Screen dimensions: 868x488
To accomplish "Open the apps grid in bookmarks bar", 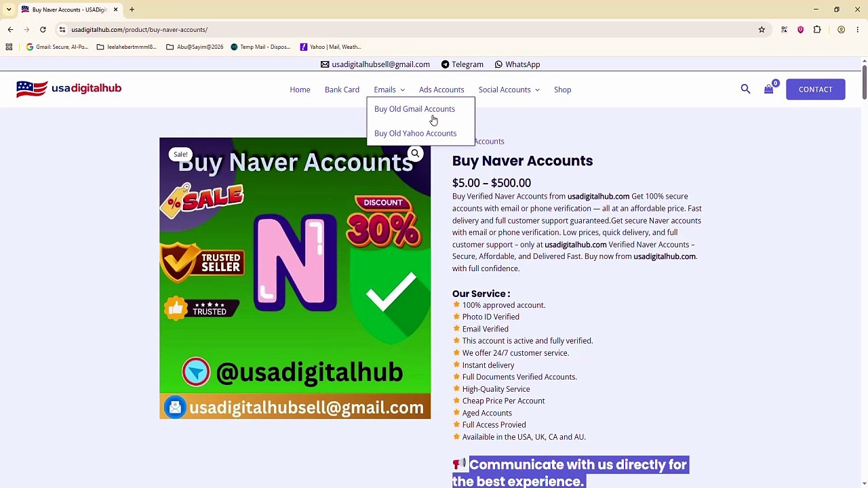I will point(9,47).
